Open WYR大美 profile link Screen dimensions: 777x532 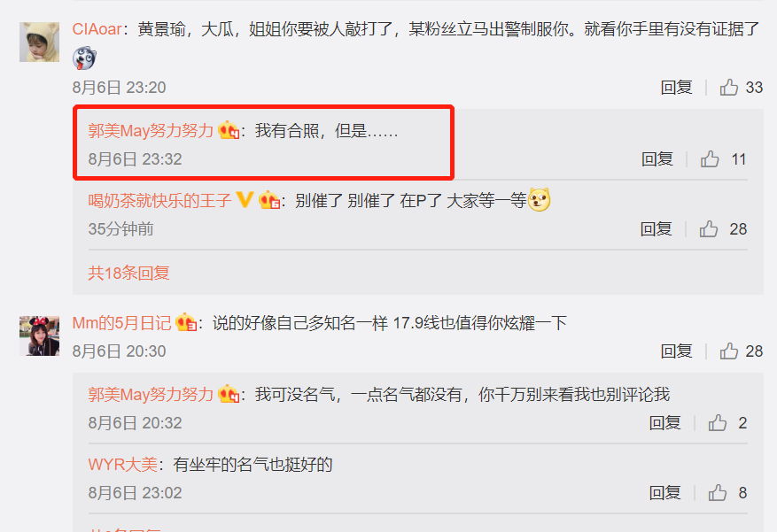point(122,464)
